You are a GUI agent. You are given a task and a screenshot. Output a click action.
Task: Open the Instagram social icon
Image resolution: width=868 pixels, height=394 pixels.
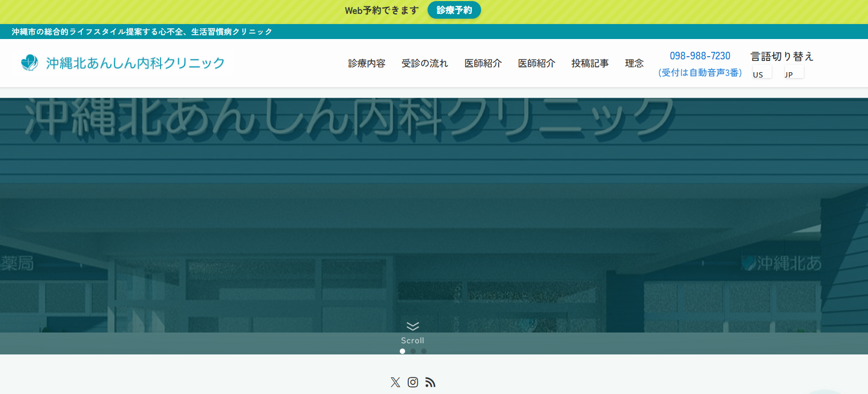pos(413,382)
